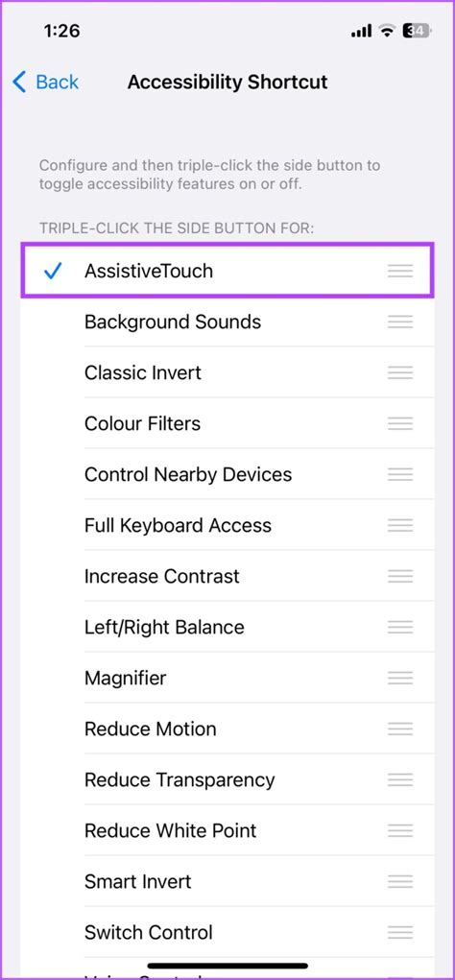The image size is (455, 980).
Task: Tap the reorder handle beside Smart Invert
Action: 400,882
